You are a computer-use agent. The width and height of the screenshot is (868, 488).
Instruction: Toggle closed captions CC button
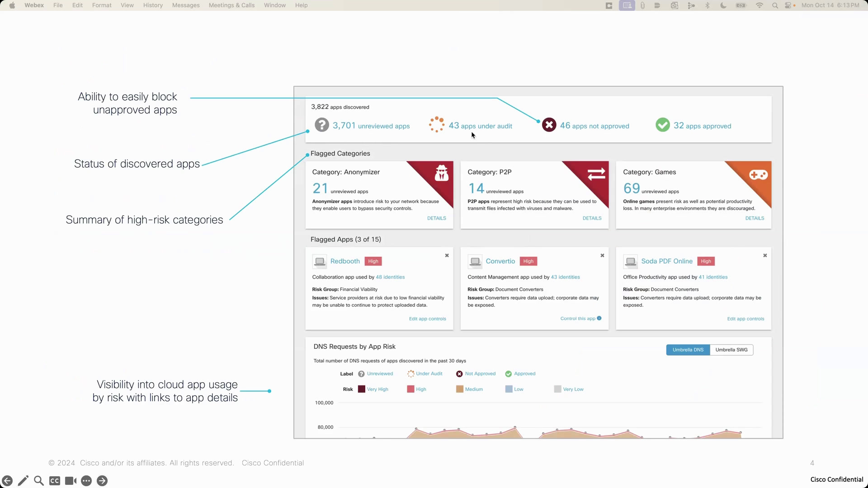click(55, 481)
